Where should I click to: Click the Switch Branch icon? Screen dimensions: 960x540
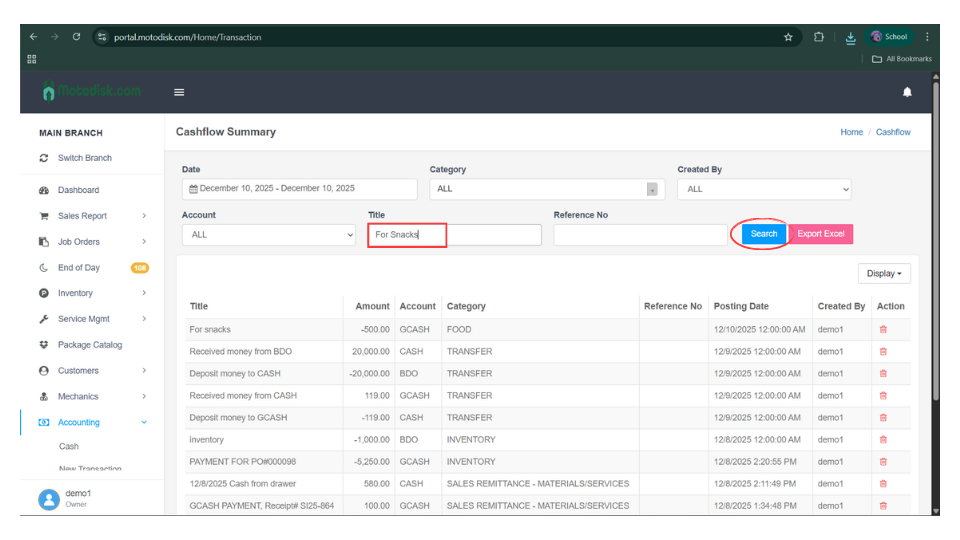pyautogui.click(x=44, y=158)
